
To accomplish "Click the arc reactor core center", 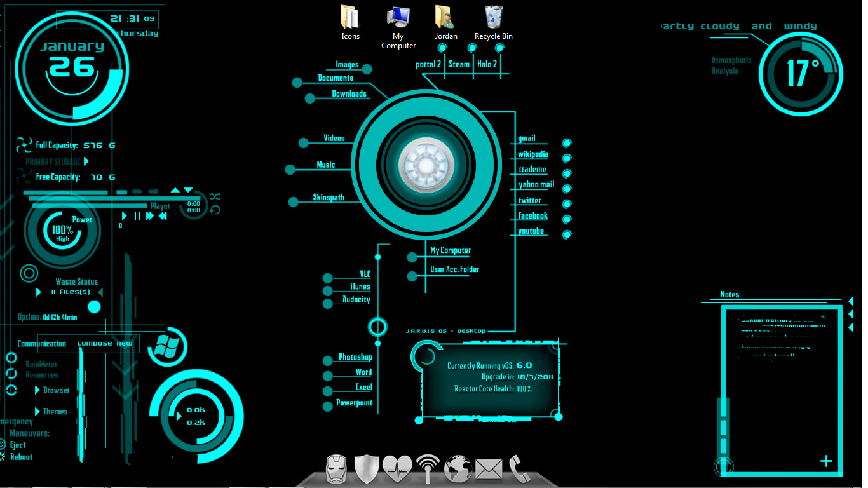I will pyautogui.click(x=426, y=164).
